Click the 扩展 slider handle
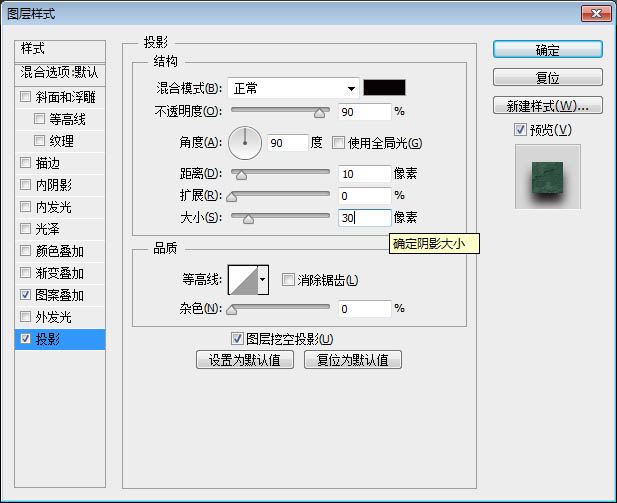 232,197
